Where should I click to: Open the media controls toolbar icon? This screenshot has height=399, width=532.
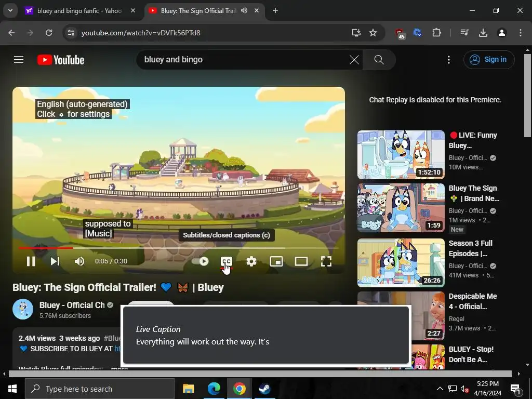coord(464,33)
